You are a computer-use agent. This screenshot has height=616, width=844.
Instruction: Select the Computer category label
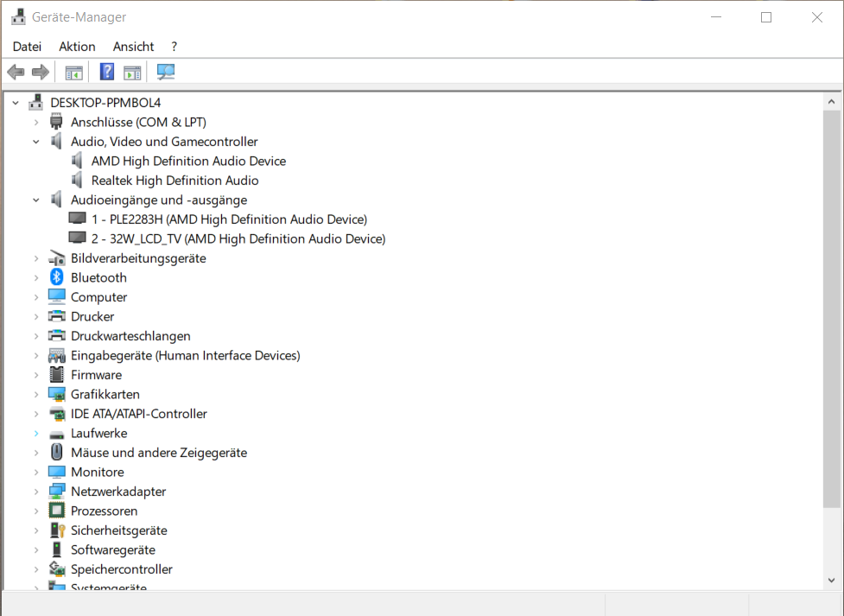pyautogui.click(x=99, y=297)
